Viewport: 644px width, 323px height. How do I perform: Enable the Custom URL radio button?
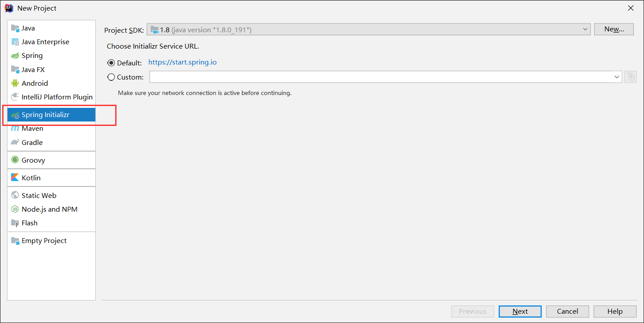[x=111, y=77]
